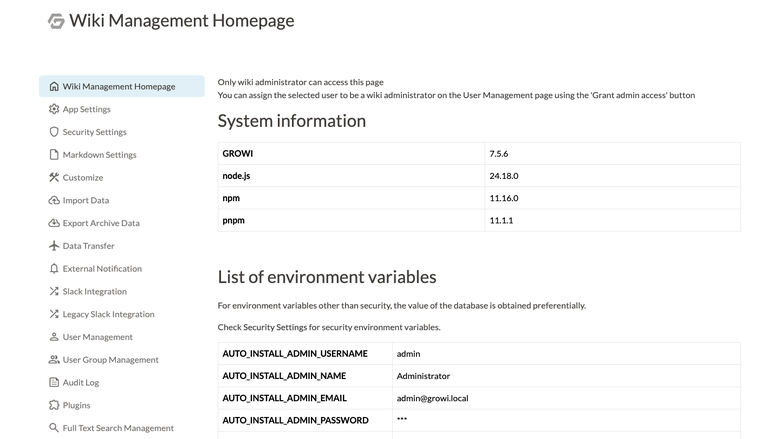Click the log sheet icon for Audit Log
The height and width of the screenshot is (439, 780).
[54, 382]
